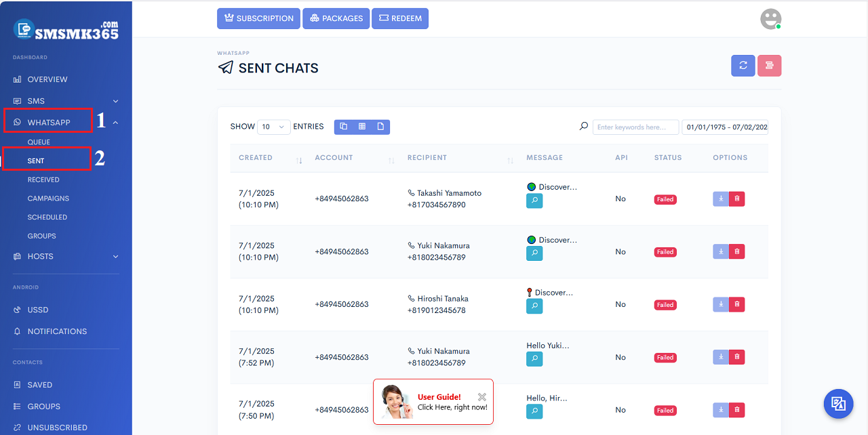Screen dimensions: 868x435
Task: Copy the table data with copy icon
Action: point(344,127)
